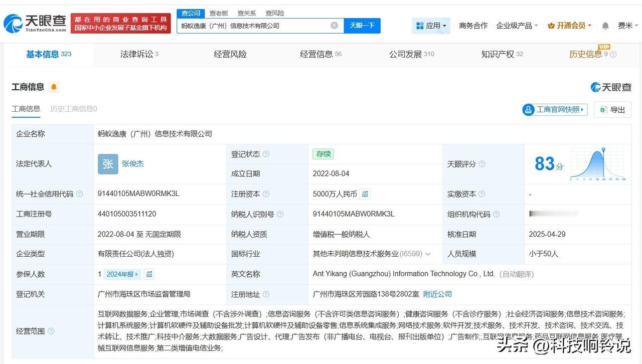Viewport: 642px width, 364px height.
Task: Click the 小于50人 staff size value
Action: (543, 254)
